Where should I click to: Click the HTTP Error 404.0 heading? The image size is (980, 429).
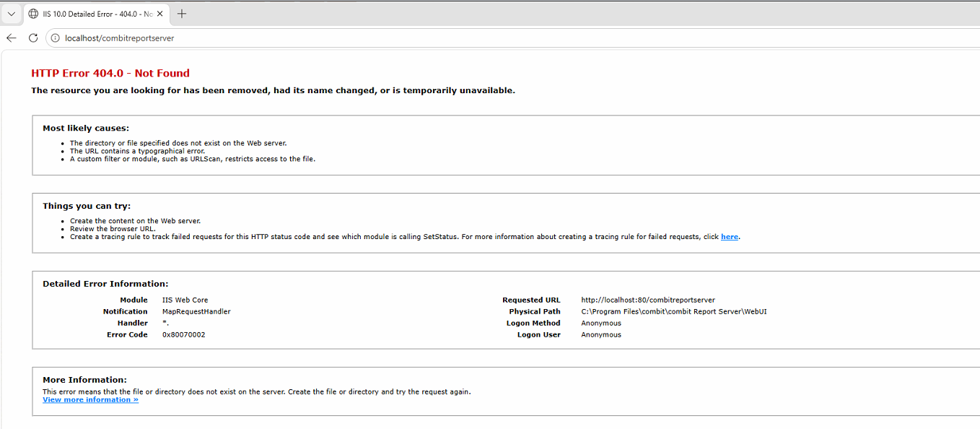110,73
